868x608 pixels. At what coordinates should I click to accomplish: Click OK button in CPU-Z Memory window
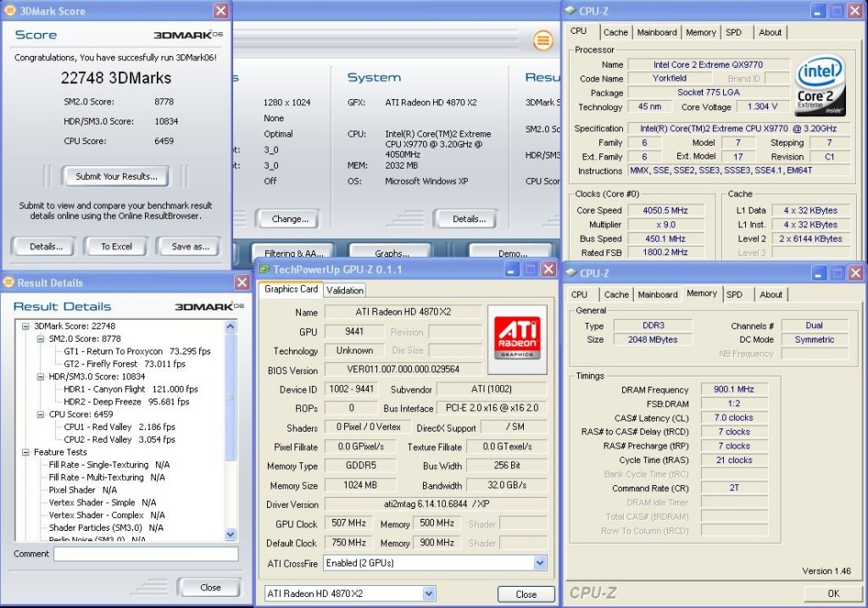(x=833, y=594)
